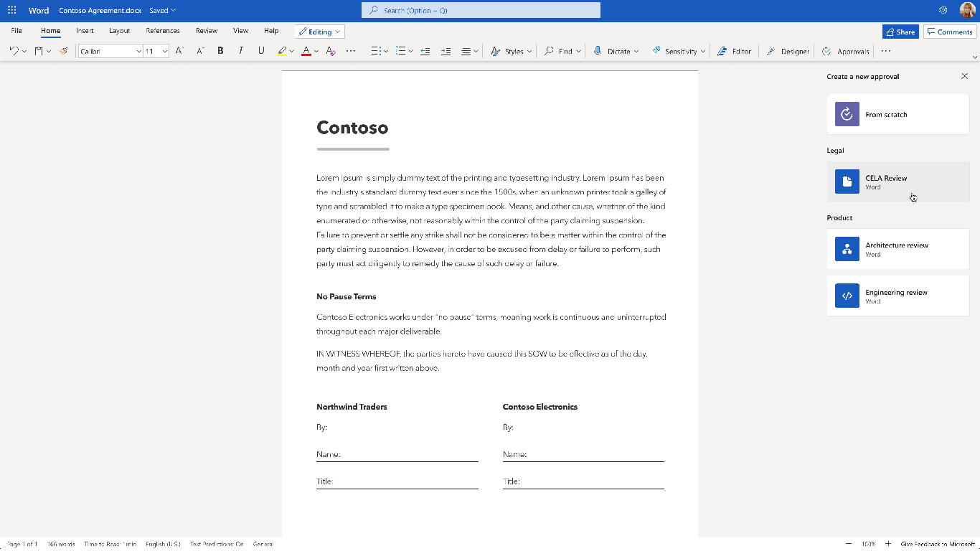Click the Grow Font icon
This screenshot has width=980, height=551.
(x=179, y=51)
